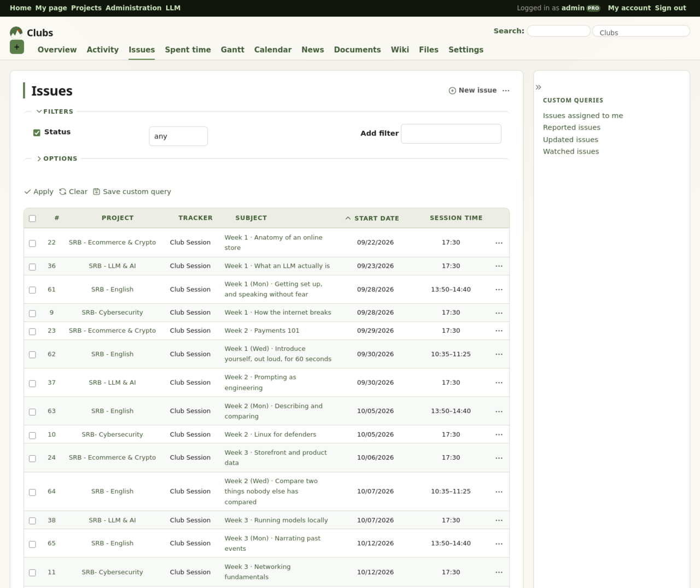The width and height of the screenshot is (700, 588).
Task: Open the actions menu for issue 24
Action: [499, 458]
